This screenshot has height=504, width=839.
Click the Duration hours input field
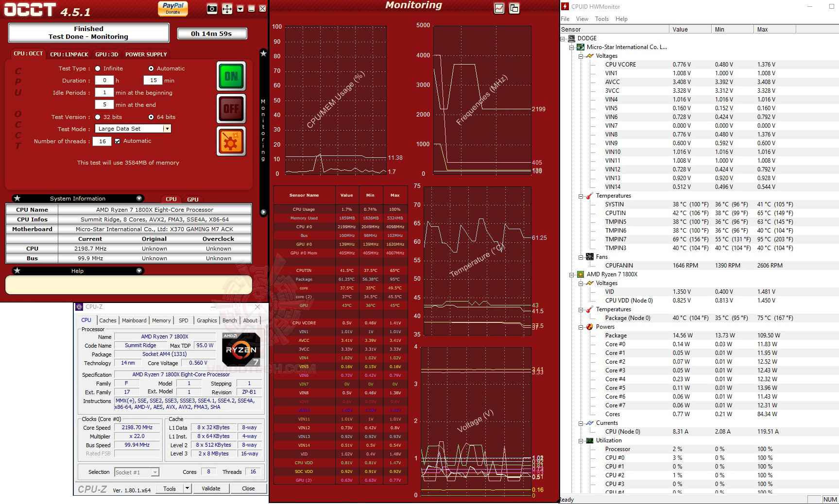point(104,81)
